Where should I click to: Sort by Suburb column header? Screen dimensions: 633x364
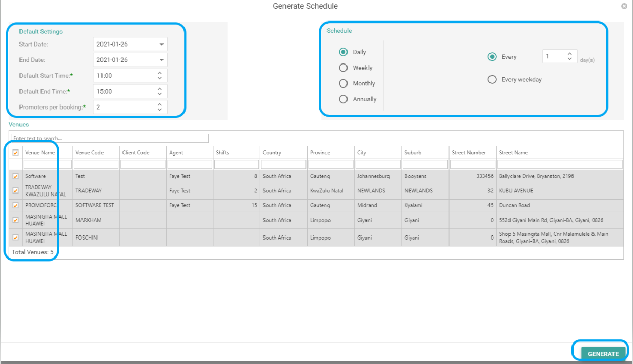(425, 153)
